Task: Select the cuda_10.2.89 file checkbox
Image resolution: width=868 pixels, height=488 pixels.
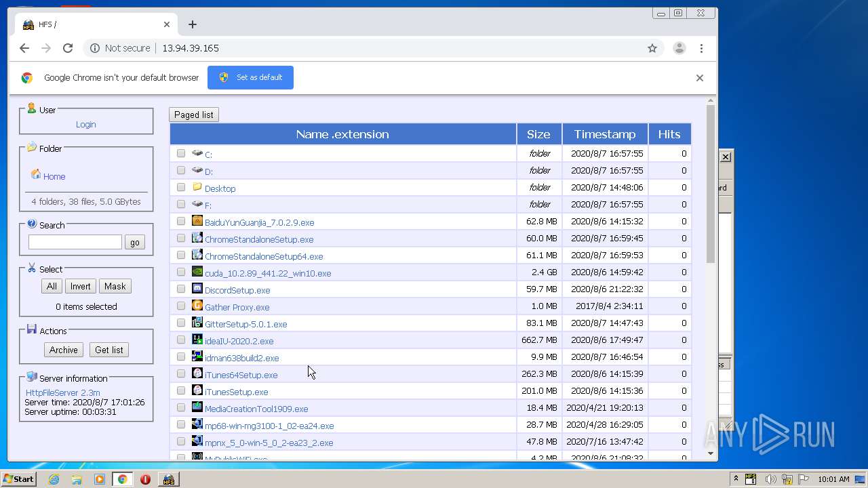Action: click(181, 272)
